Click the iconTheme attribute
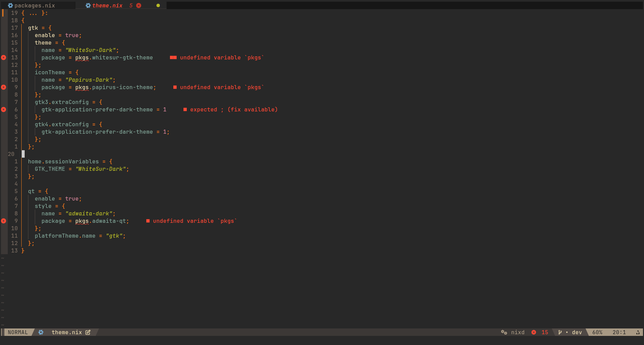The image size is (644, 345). click(50, 72)
